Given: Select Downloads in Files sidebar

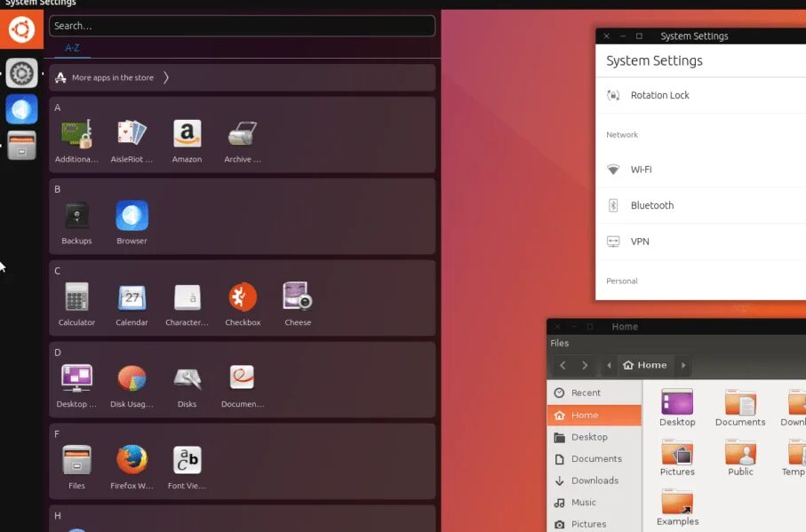Looking at the screenshot, I should pos(595,480).
